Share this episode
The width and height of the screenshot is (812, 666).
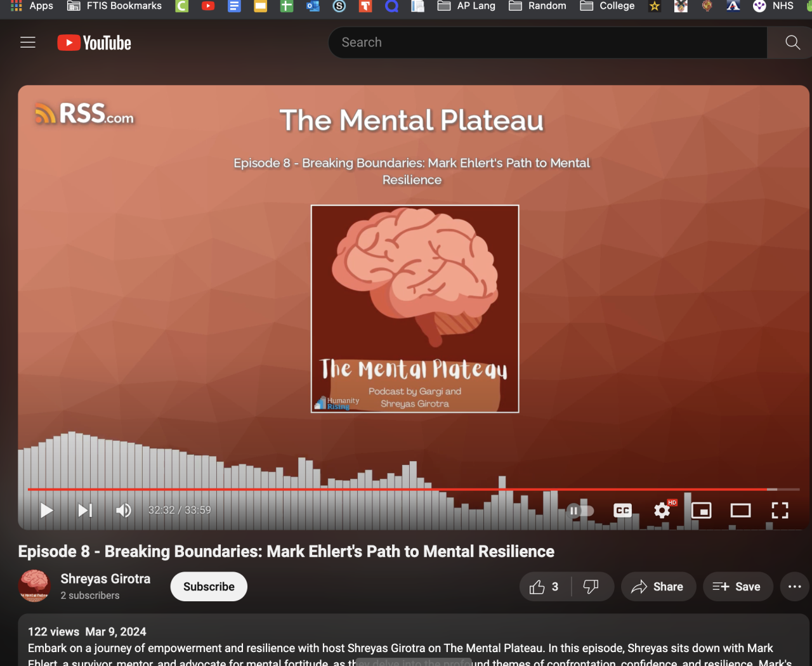click(658, 587)
